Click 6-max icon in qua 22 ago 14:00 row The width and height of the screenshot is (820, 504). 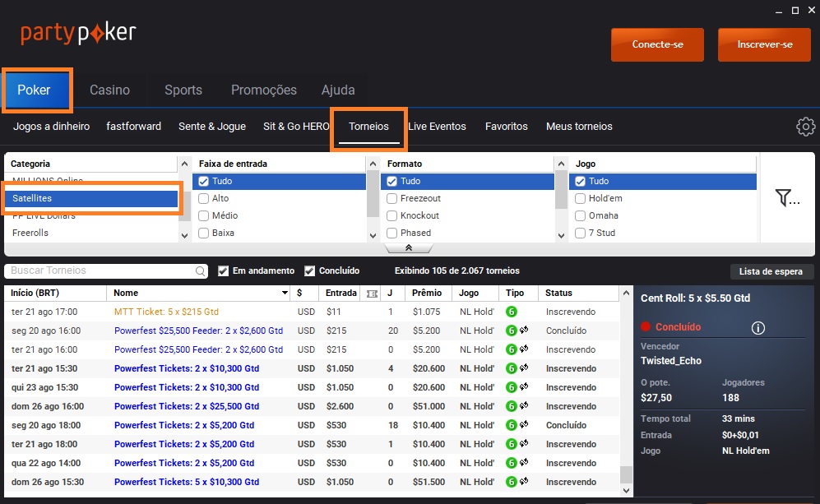pyautogui.click(x=512, y=463)
